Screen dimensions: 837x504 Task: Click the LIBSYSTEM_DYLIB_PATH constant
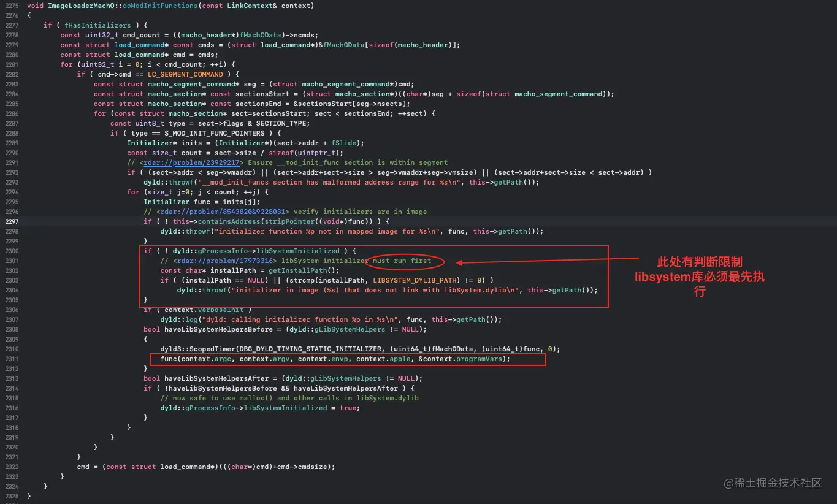coord(415,280)
